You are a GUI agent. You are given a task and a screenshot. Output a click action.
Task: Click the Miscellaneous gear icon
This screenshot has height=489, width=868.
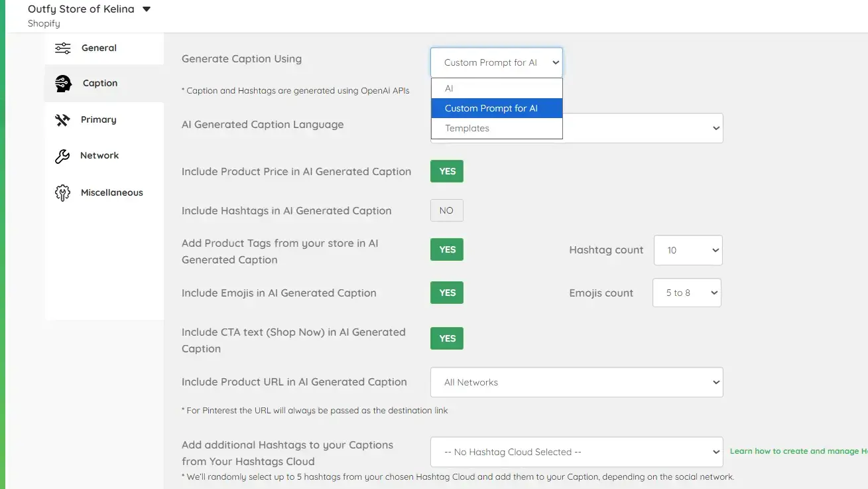click(x=62, y=192)
